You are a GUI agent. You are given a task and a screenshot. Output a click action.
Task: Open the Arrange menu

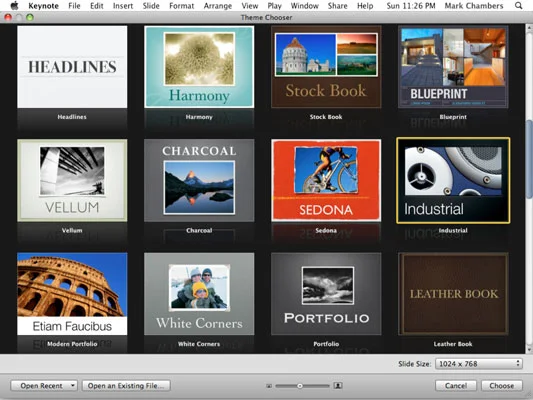point(218,5)
